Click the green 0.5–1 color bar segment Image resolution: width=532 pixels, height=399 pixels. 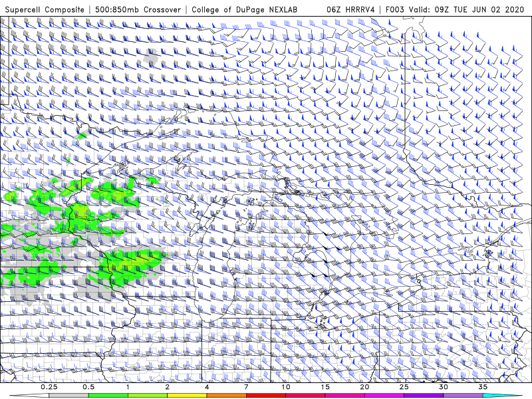tap(108, 396)
